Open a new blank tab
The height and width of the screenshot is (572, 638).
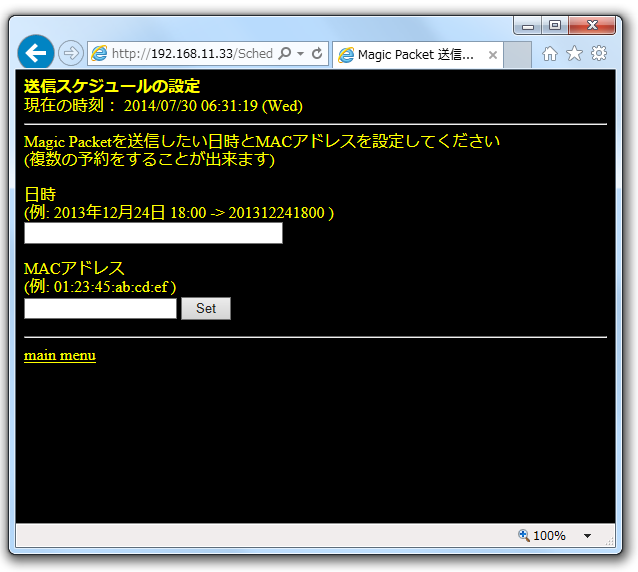coord(517,55)
